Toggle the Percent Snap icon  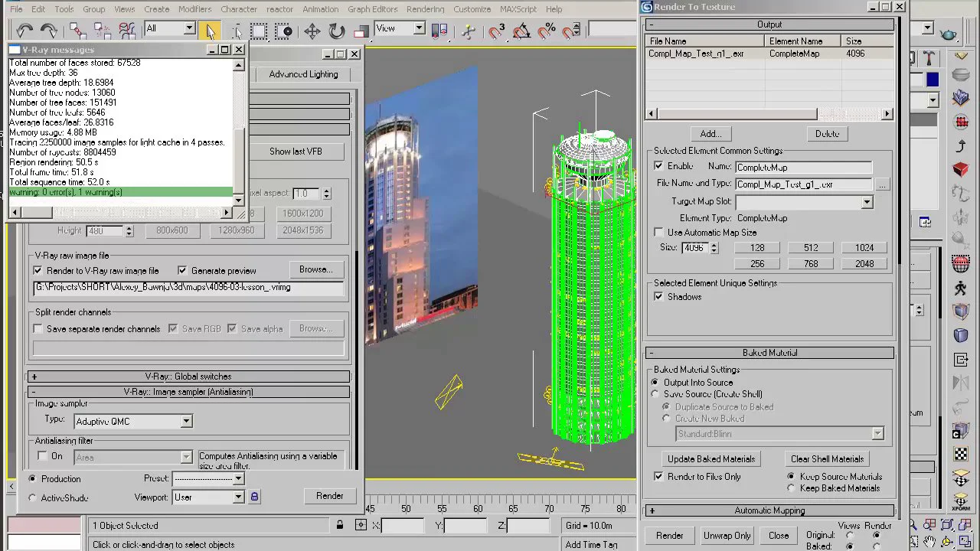[547, 30]
